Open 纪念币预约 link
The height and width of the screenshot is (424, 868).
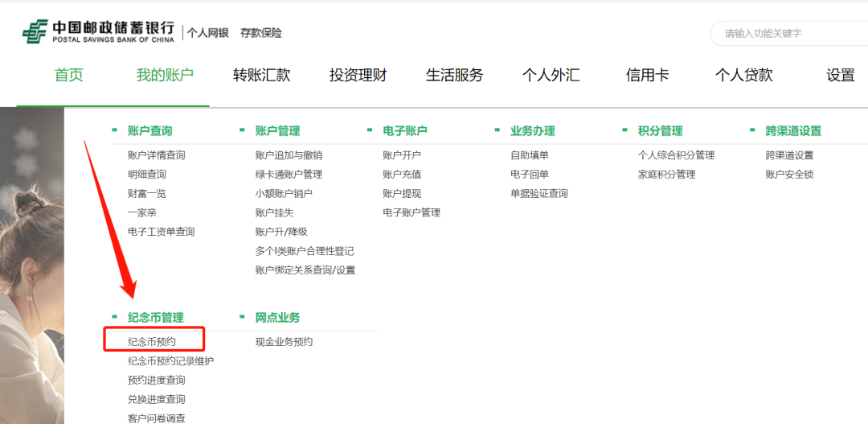pyautogui.click(x=152, y=342)
